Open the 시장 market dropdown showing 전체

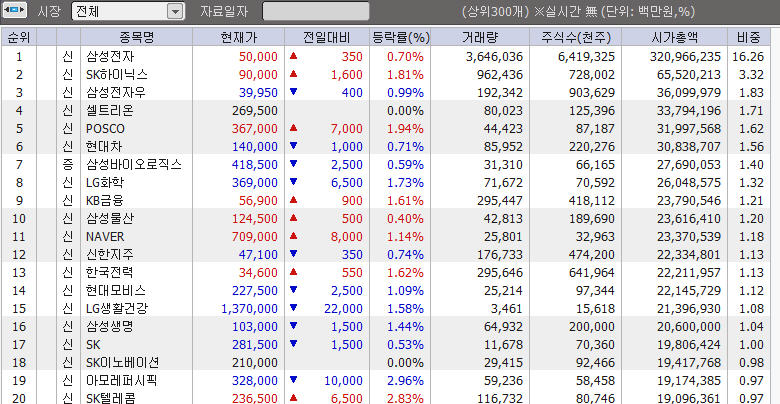[x=128, y=12]
